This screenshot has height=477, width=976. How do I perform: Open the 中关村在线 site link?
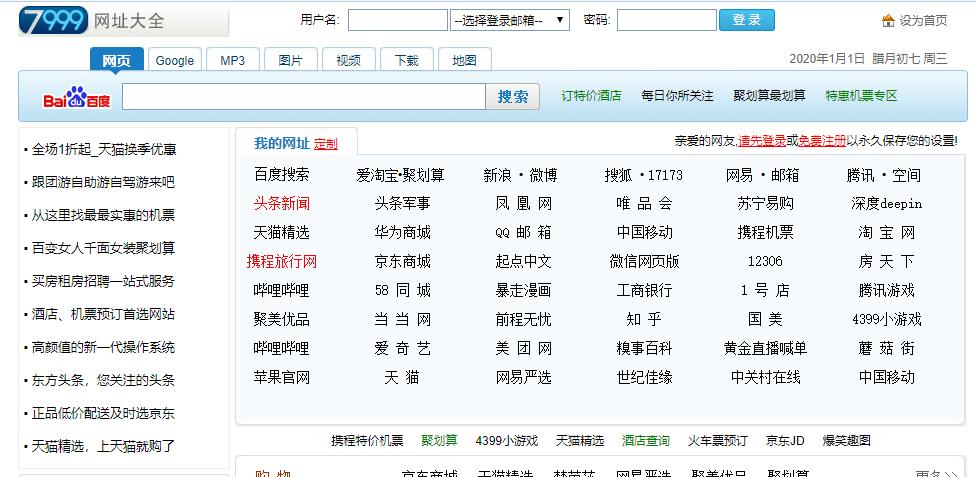click(x=766, y=377)
